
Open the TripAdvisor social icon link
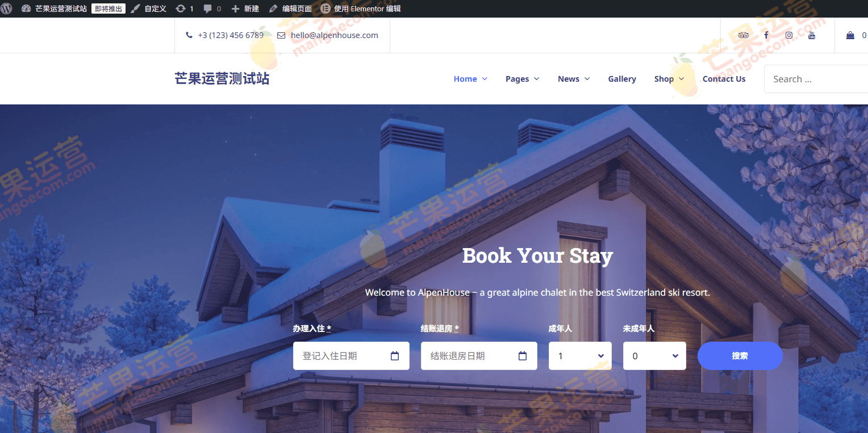pyautogui.click(x=743, y=35)
